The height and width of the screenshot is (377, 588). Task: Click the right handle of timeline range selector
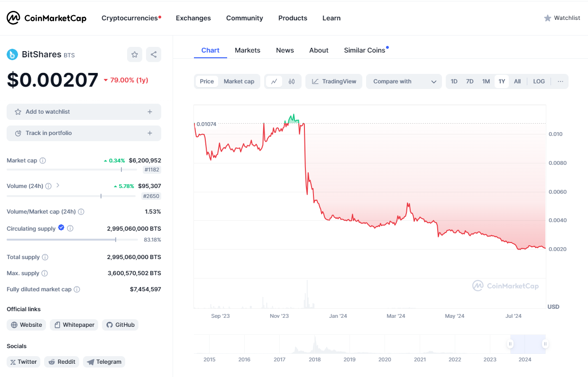(x=545, y=344)
